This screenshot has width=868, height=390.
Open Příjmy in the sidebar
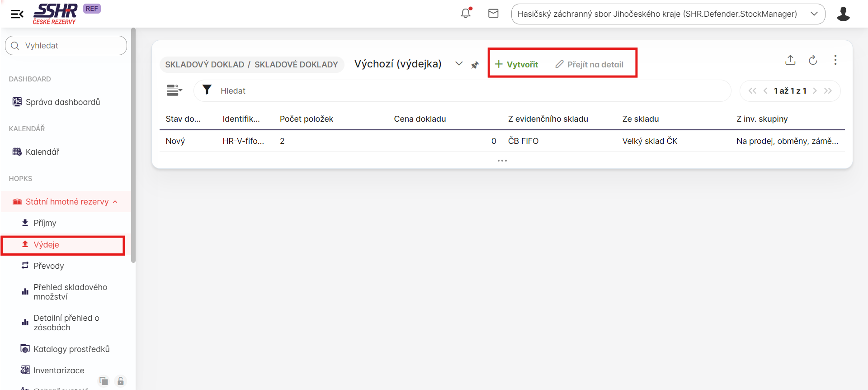pyautogui.click(x=45, y=223)
